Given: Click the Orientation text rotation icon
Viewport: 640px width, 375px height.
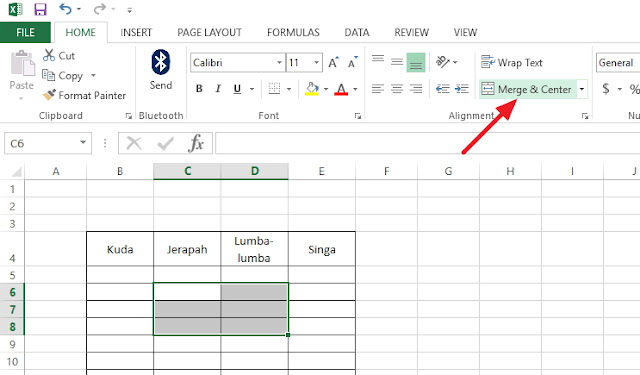Looking at the screenshot, I should (x=443, y=62).
